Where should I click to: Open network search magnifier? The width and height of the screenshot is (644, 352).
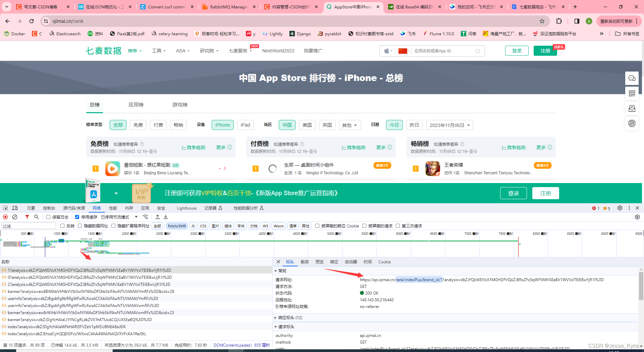[x=37, y=217]
